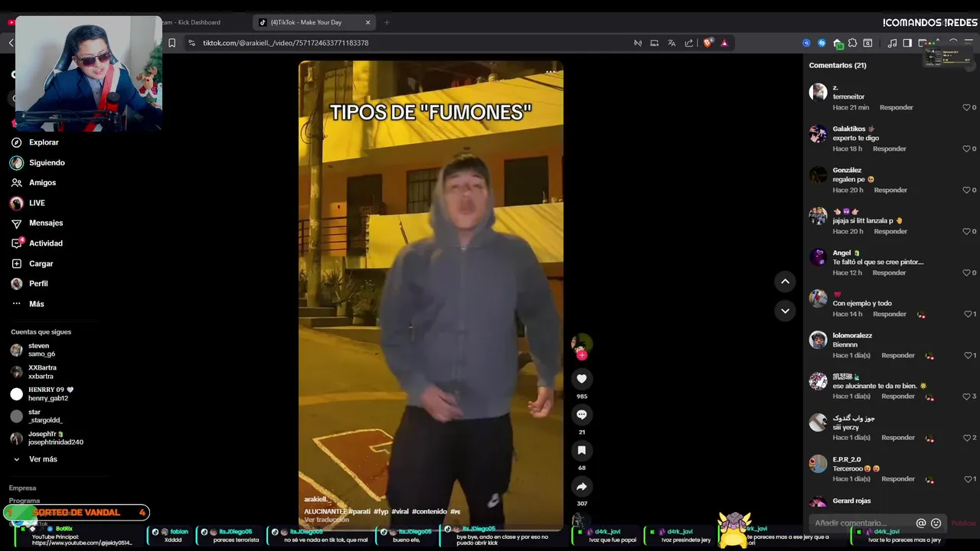
Task: Like comment "ese alucinante te da re bien"
Action: click(x=966, y=397)
